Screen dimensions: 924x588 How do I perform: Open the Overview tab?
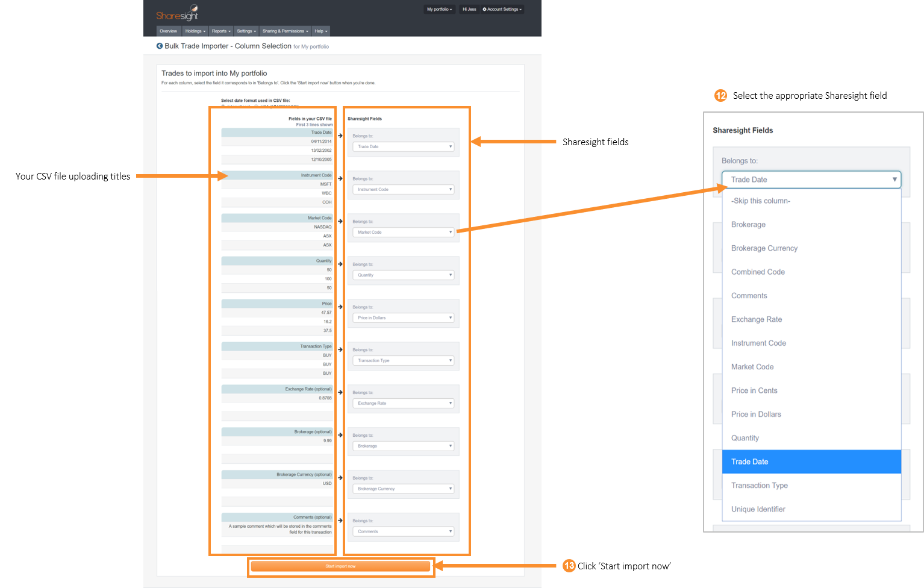click(x=169, y=31)
